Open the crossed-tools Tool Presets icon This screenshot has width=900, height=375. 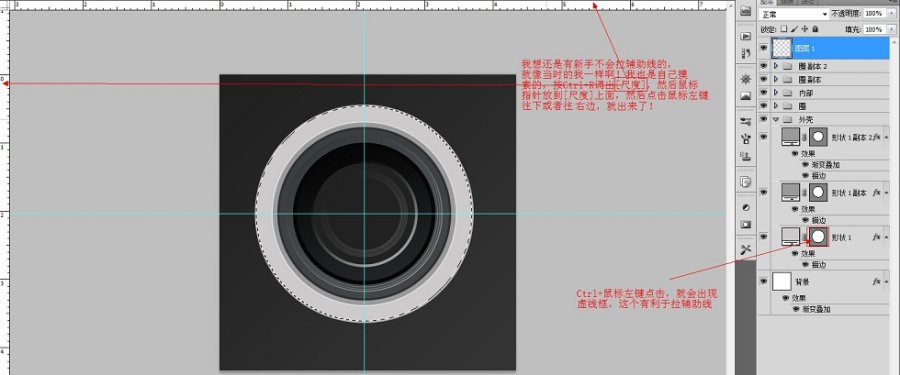click(x=746, y=249)
